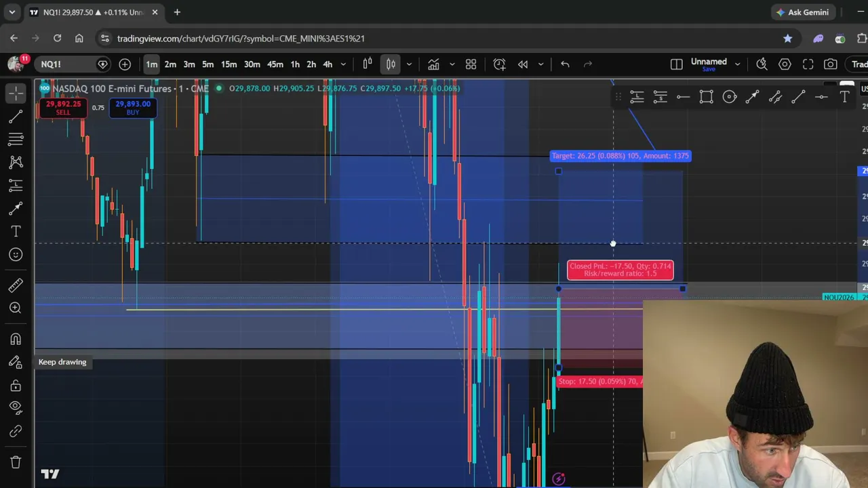Redo the chart action
Image resolution: width=868 pixels, height=488 pixels.
588,64
